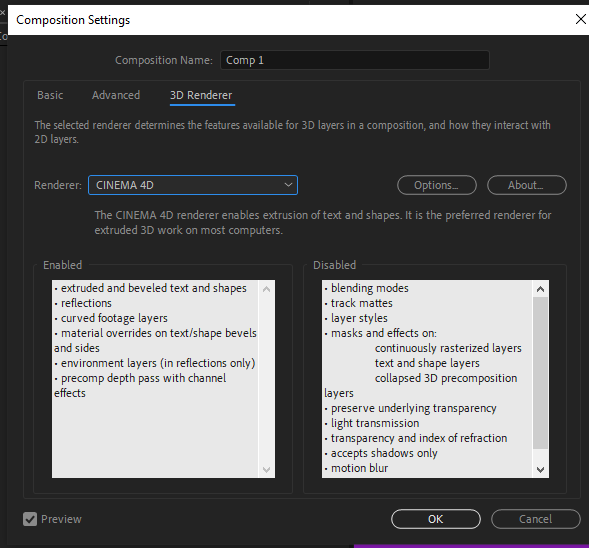Close the Composition Settings window

point(581,19)
